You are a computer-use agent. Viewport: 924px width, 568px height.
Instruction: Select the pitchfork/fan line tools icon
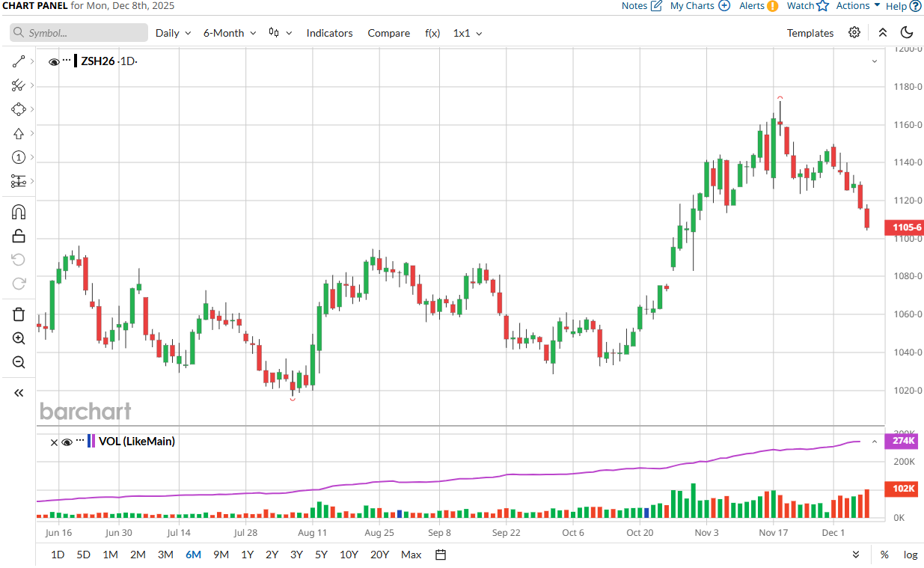pyautogui.click(x=19, y=85)
